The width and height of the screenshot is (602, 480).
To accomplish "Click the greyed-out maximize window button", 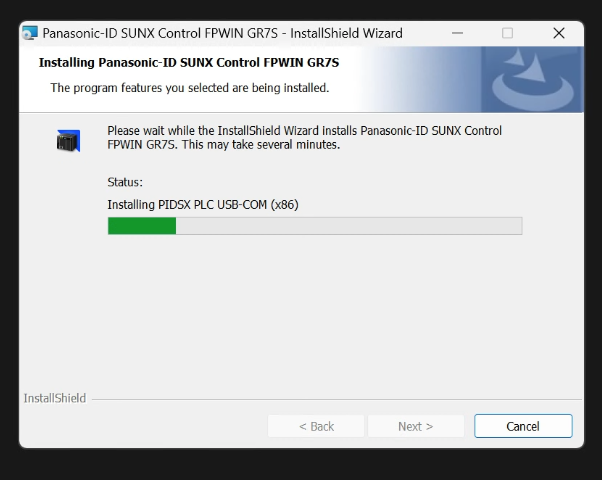I will (507, 33).
